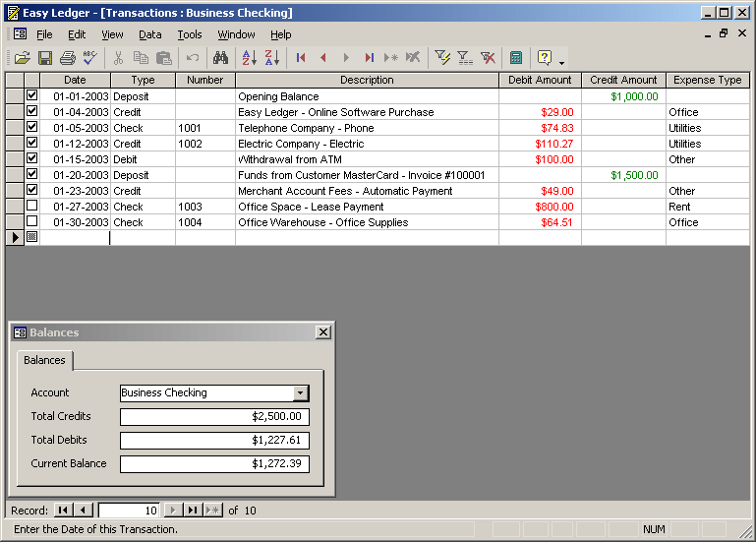Click the Remove Filter red-X funnel icon
Image resolution: width=756 pixels, height=542 pixels.
click(x=488, y=58)
